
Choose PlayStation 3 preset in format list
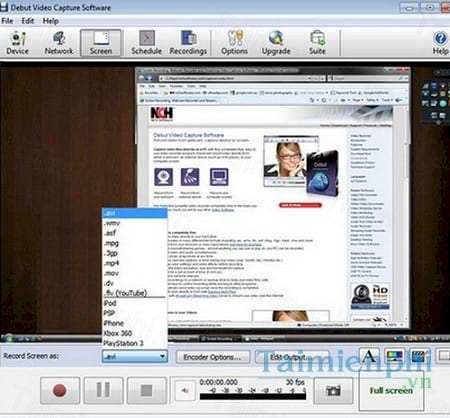pos(134,343)
